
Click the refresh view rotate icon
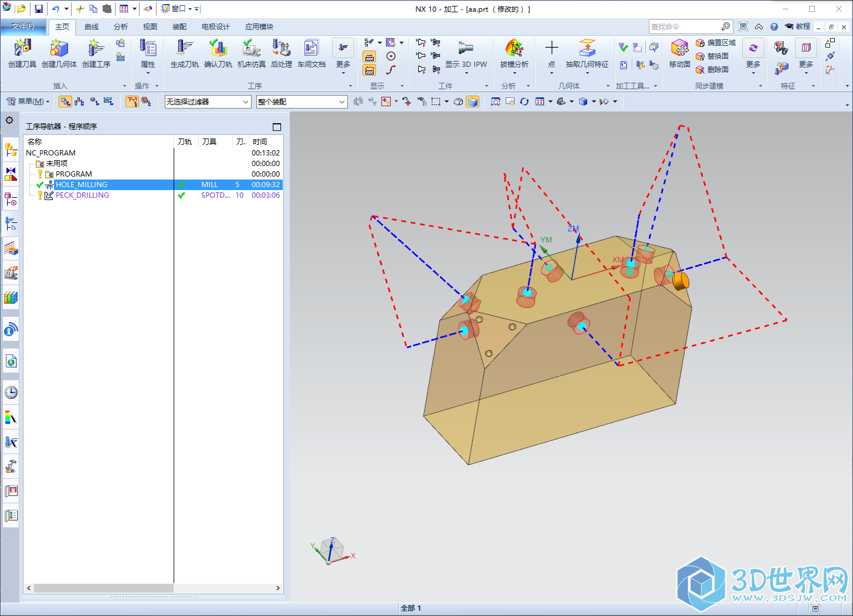coord(524,101)
